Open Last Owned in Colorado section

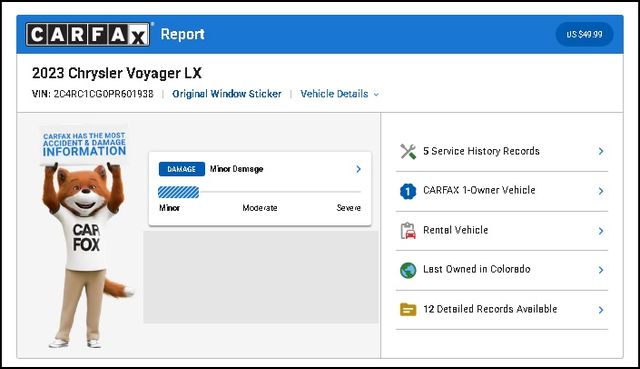click(x=502, y=270)
